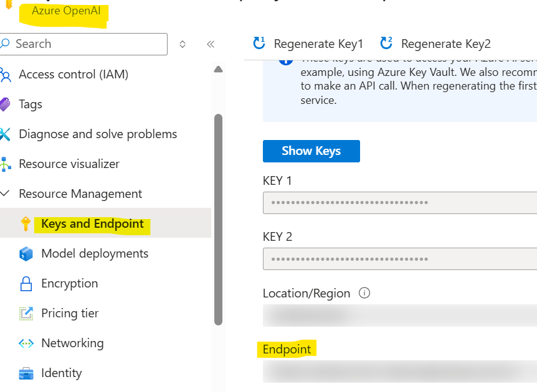The width and height of the screenshot is (537, 392).
Task: Click the search magnifier icon
Action: coord(5,44)
